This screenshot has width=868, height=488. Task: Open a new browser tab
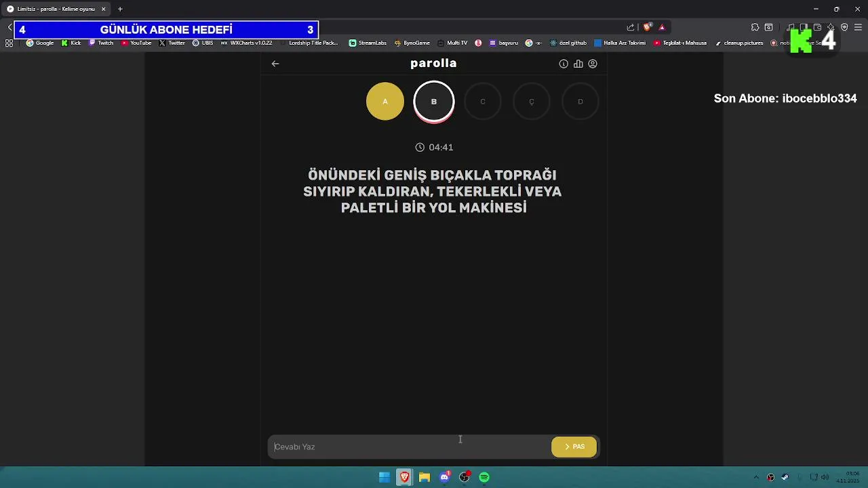click(120, 9)
